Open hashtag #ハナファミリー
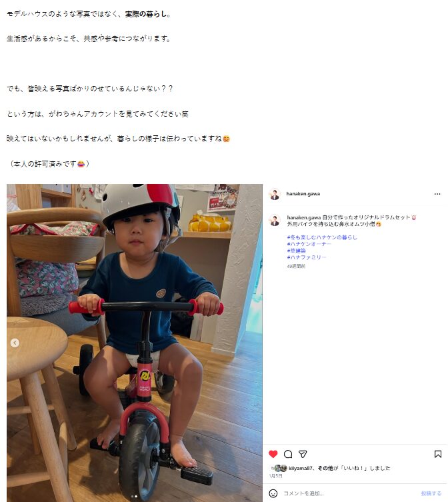Image resolution: width=448 pixels, height=502 pixels. click(307, 257)
